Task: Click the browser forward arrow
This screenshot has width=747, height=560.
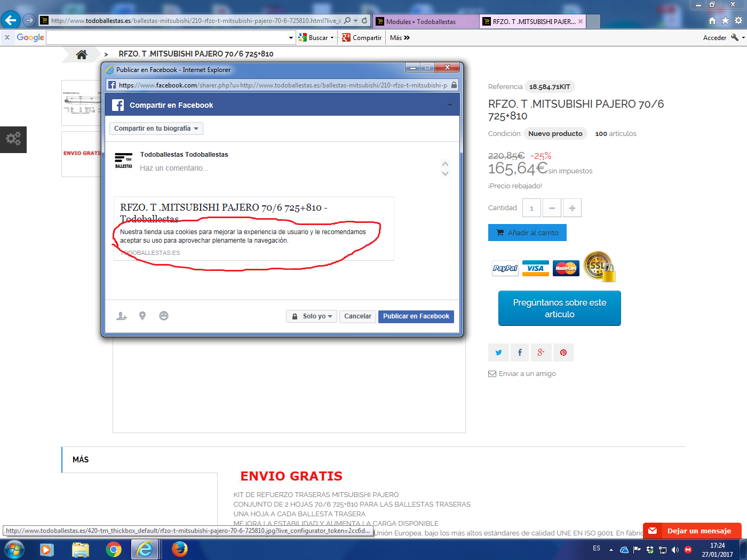Action: [x=29, y=20]
